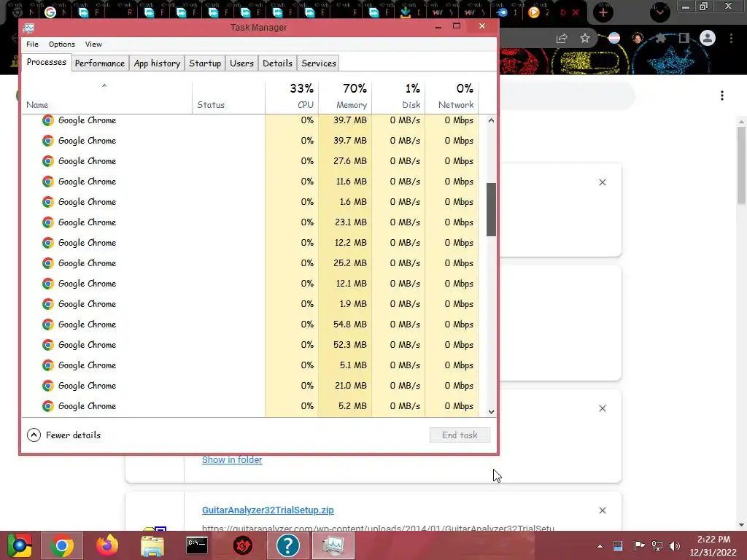Screen dimensions: 747x560
Task: Open the blue question-mark Help app in taskbar
Action: point(287,545)
